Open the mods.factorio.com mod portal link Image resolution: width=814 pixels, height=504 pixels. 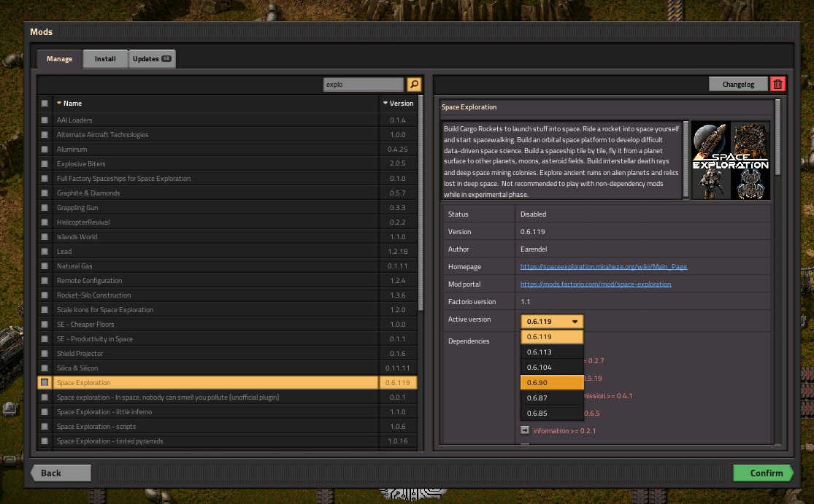click(x=596, y=284)
